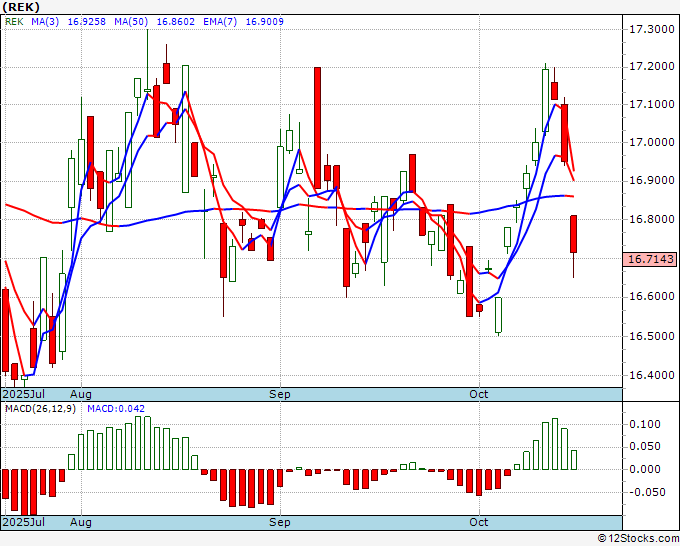Open the 12Stocks.com copyright link
Screen dimensions: 680x546
tap(638, 539)
